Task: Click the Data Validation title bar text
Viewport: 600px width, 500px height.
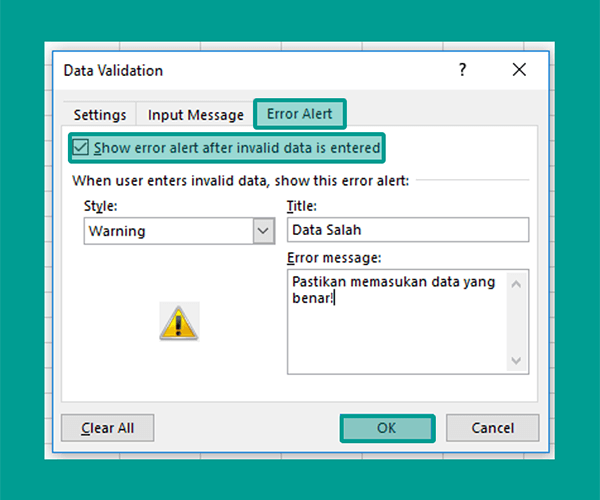Action: click(x=113, y=71)
